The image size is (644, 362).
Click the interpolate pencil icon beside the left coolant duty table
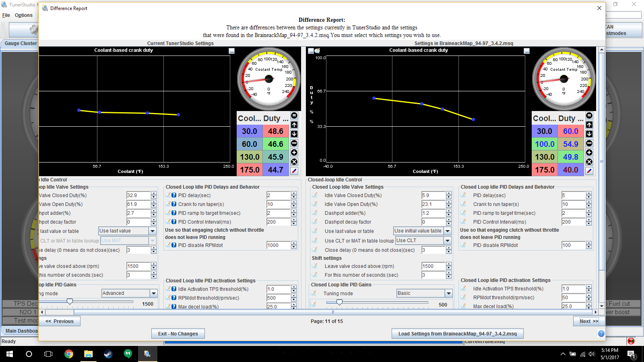tap(294, 171)
